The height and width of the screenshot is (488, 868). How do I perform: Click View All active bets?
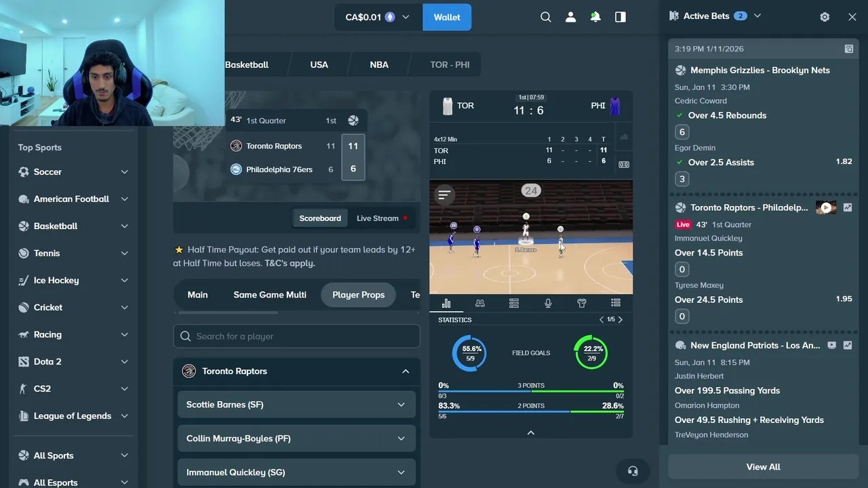coord(763,466)
